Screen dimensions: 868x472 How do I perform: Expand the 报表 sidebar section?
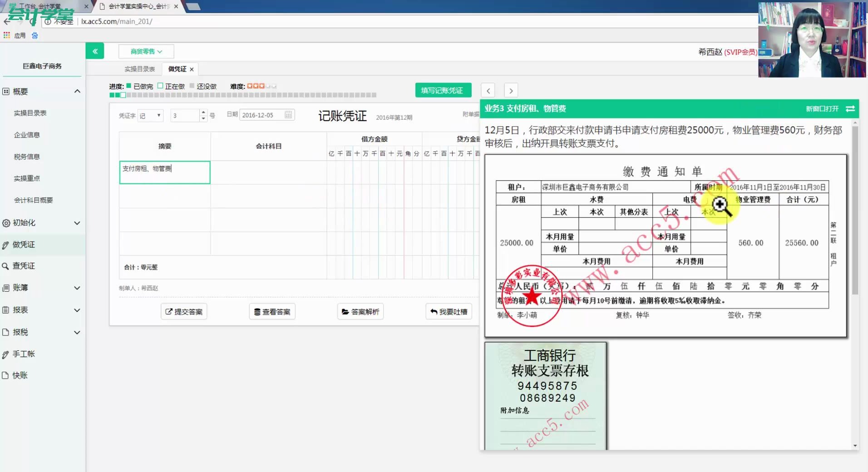[77, 310]
